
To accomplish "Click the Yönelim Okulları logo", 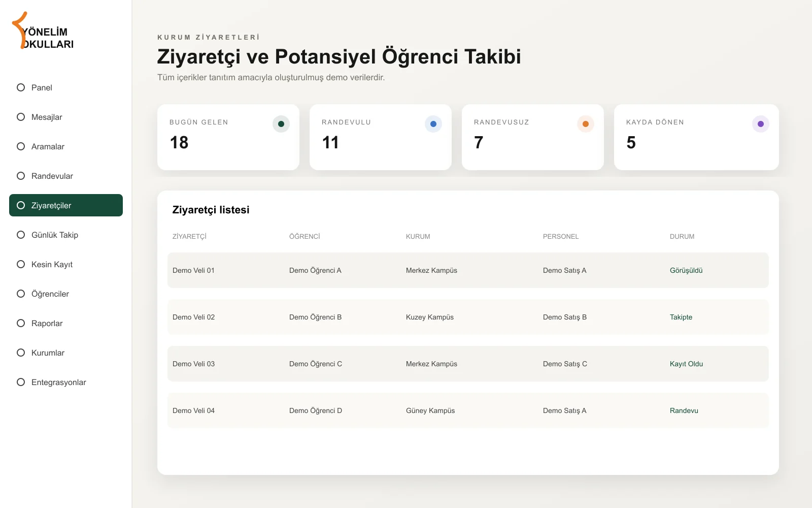I will 43,31.
